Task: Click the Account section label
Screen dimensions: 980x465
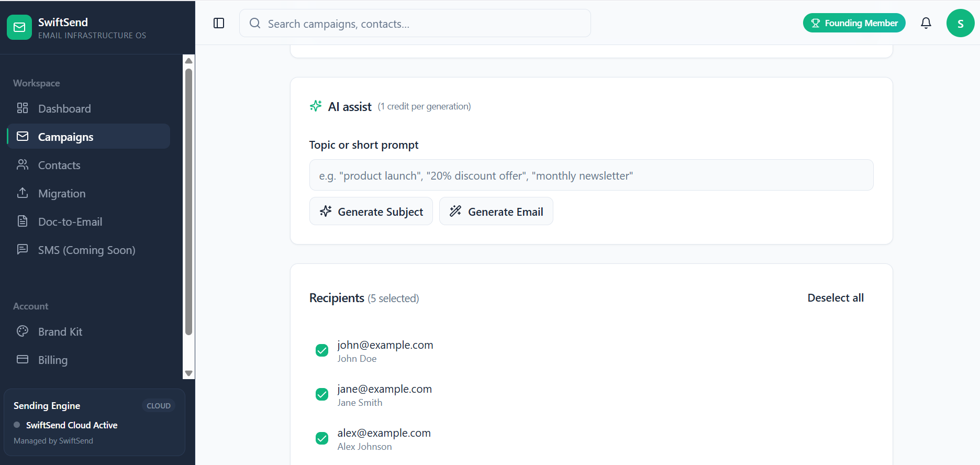Action: (31, 306)
